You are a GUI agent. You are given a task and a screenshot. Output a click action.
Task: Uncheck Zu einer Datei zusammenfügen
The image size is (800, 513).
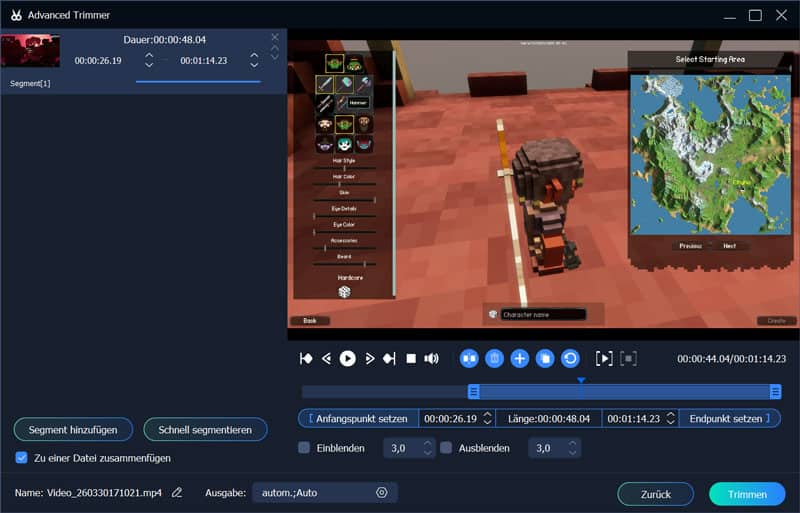[x=22, y=458]
